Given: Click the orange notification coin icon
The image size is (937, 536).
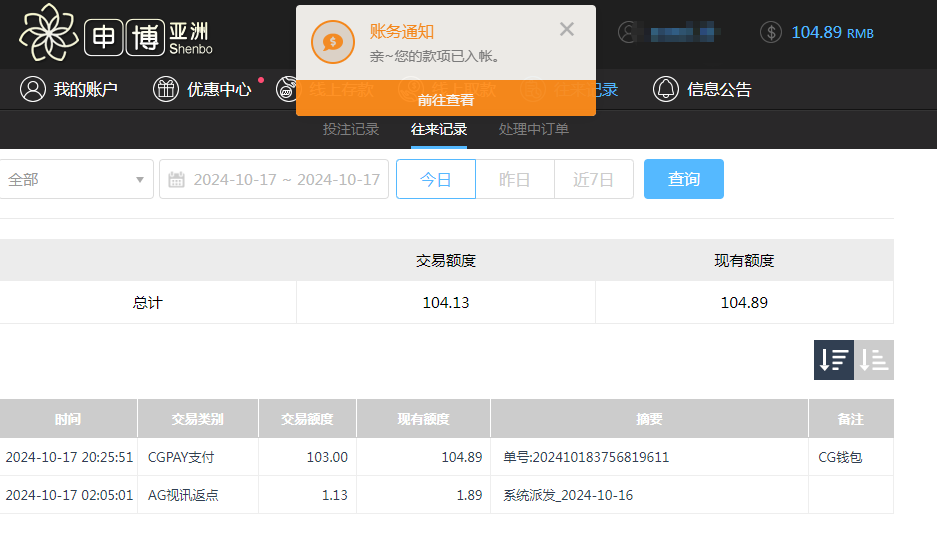Looking at the screenshot, I should point(333,42).
